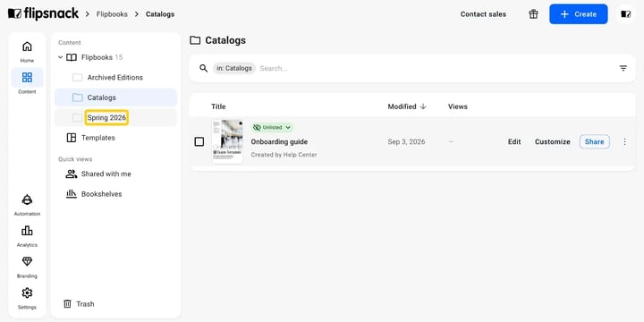644x322 pixels.
Task: Go to Flipbooks breadcrumb
Action: coord(112,14)
